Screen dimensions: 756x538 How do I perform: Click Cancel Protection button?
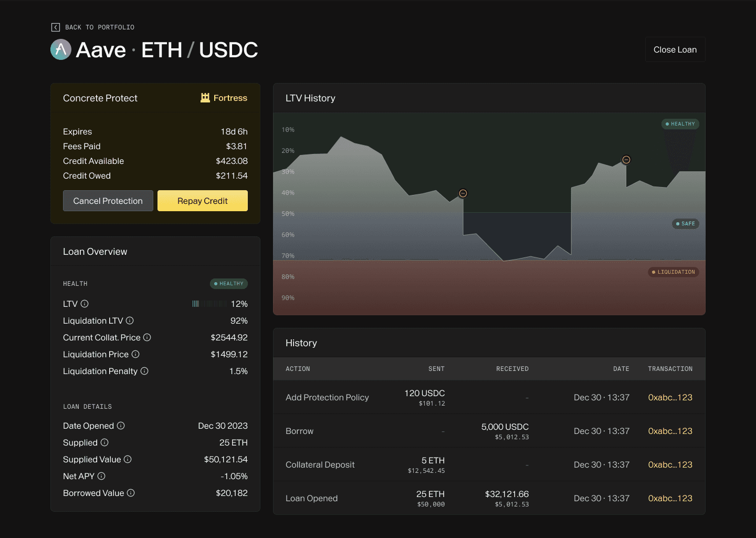coord(108,201)
